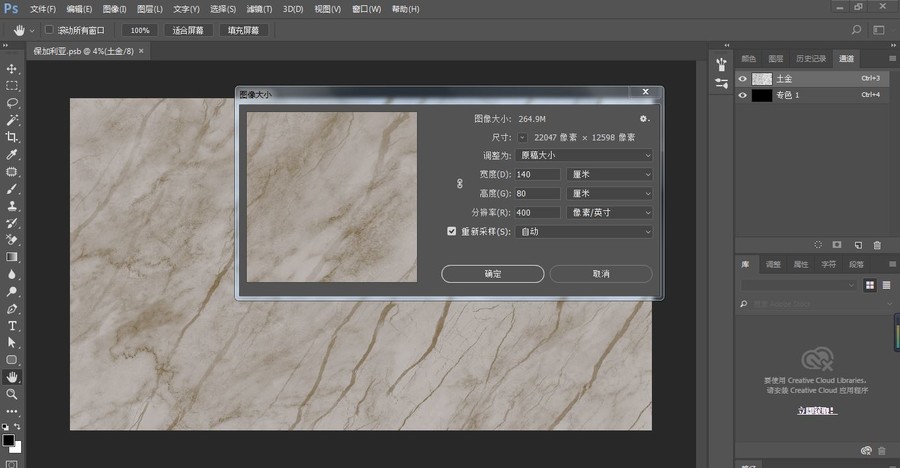Viewport: 900px width, 468px height.
Task: Delete current channel trash icon
Action: point(877,245)
